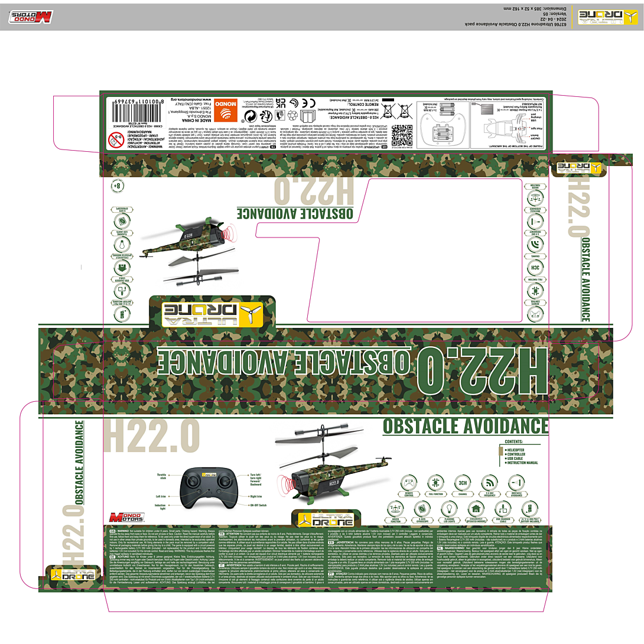
Task: Click the front panel Obstacle Avoidance sensor icon
Action: tap(516, 483)
